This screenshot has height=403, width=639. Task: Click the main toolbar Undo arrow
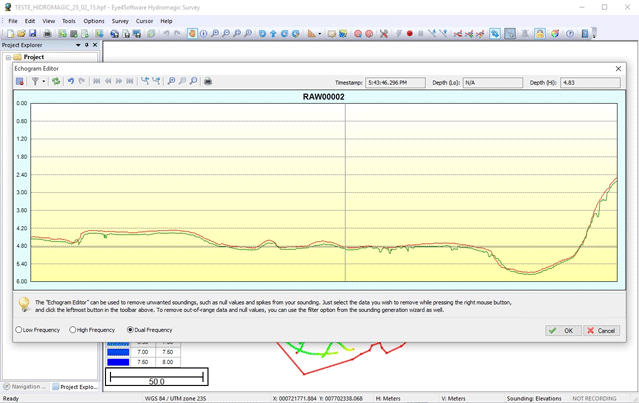tap(166, 34)
